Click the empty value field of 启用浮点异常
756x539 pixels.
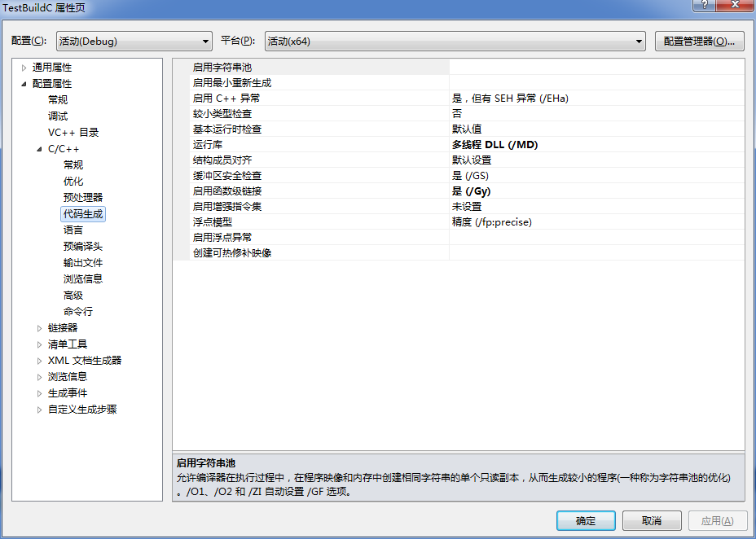(596, 237)
